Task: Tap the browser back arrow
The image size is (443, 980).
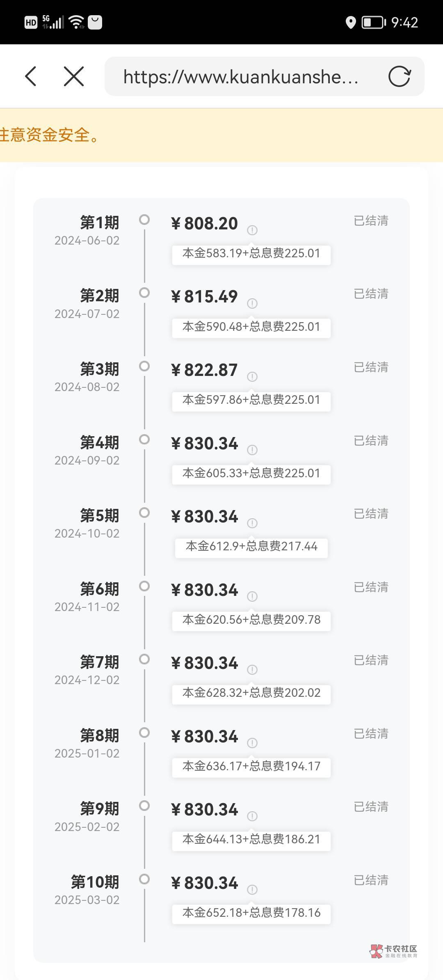Action: pos(31,76)
